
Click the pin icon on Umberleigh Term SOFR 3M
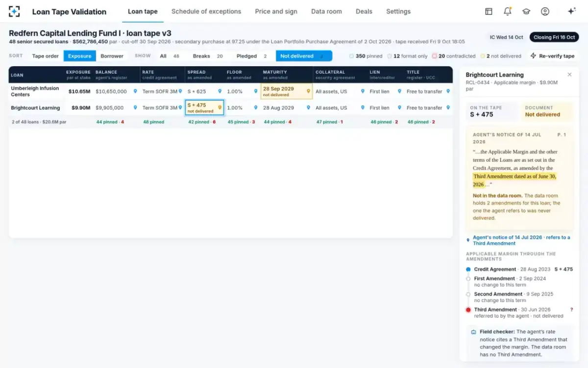[x=181, y=91]
